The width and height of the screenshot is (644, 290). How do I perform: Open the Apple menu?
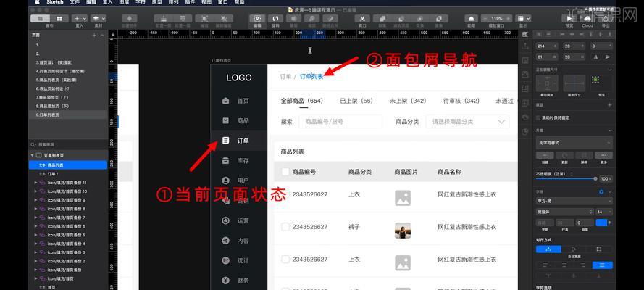coord(37,2)
